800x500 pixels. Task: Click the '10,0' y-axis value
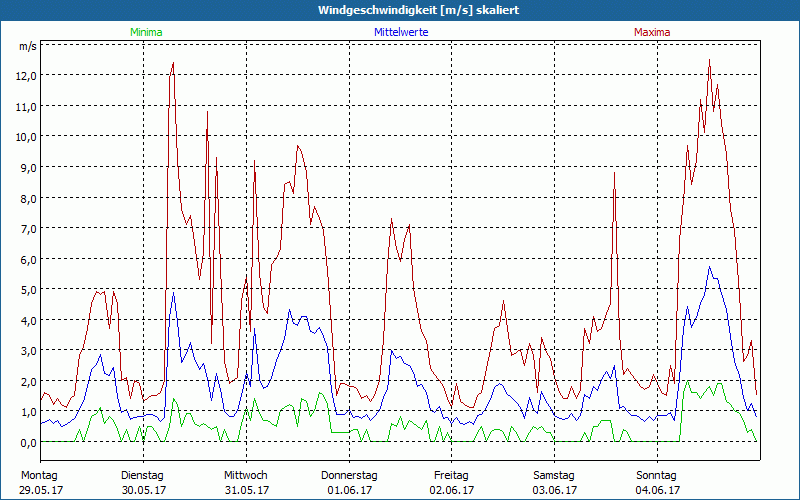coord(26,137)
